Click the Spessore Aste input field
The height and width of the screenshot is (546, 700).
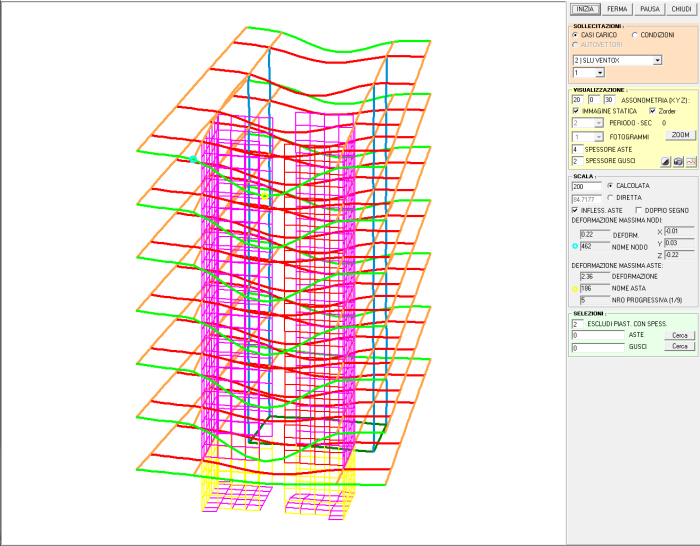pyautogui.click(x=576, y=149)
